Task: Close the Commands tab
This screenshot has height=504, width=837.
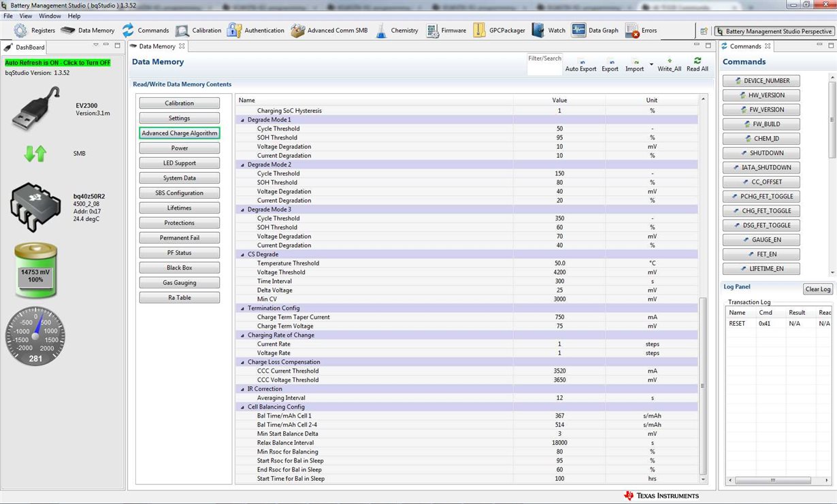Action: pyautogui.click(x=768, y=46)
